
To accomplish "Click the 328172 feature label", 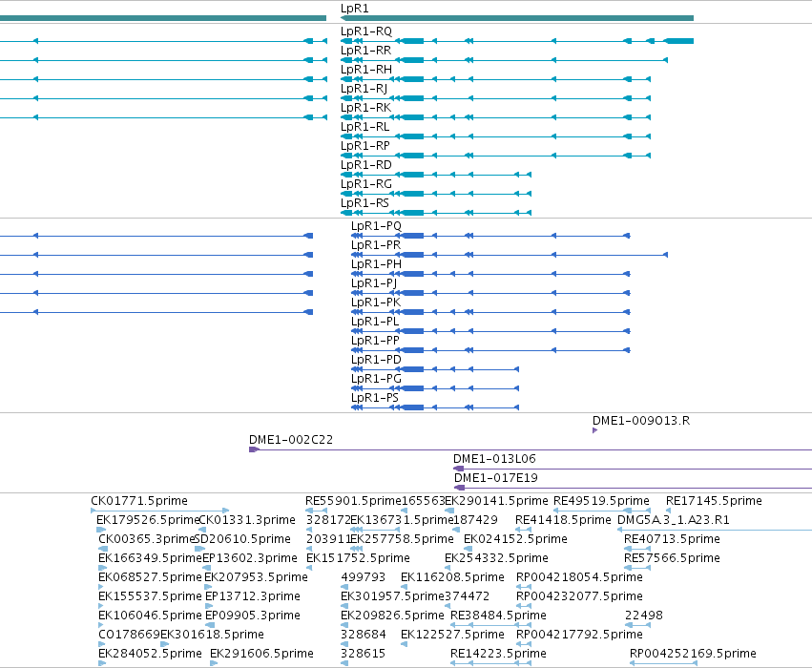I will [x=328, y=520].
